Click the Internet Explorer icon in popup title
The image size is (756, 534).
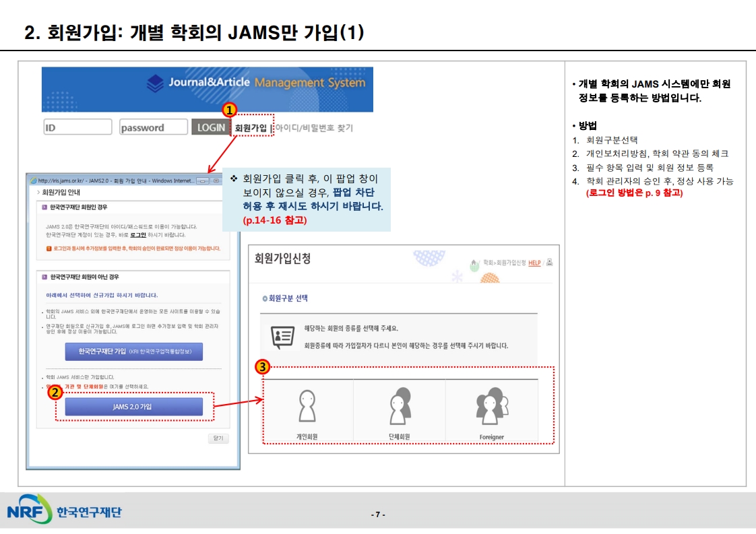tap(33, 180)
